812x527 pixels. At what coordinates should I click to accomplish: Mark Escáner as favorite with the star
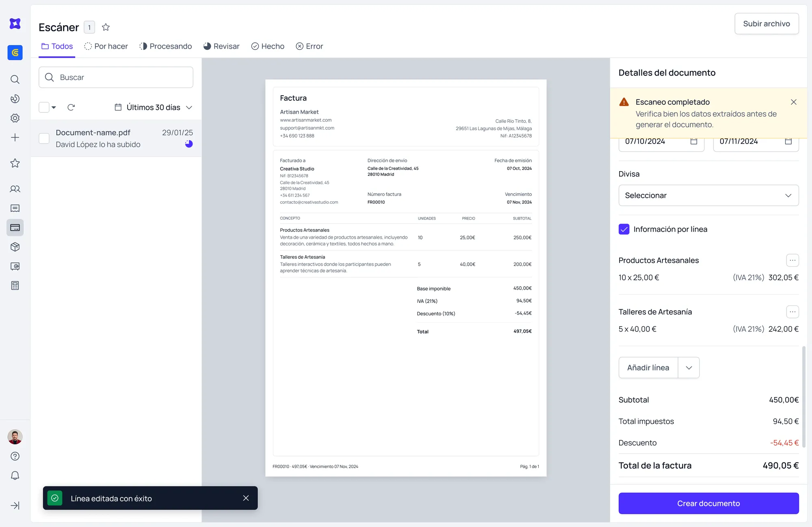tap(106, 27)
